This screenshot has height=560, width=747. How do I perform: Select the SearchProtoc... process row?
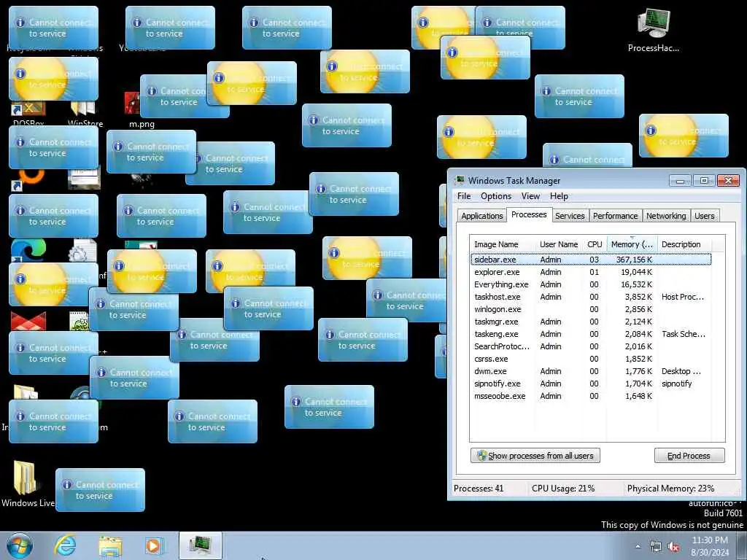pos(591,346)
